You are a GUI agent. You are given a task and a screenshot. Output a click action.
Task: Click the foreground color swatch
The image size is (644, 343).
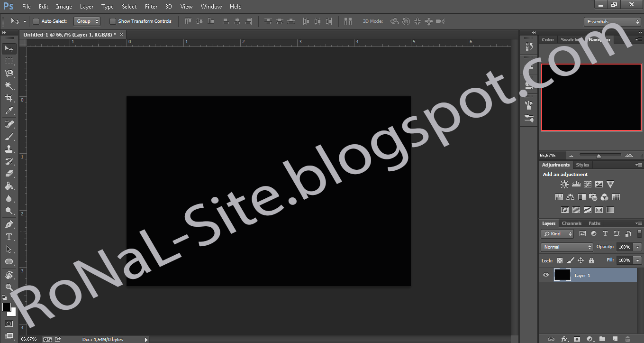click(x=7, y=306)
